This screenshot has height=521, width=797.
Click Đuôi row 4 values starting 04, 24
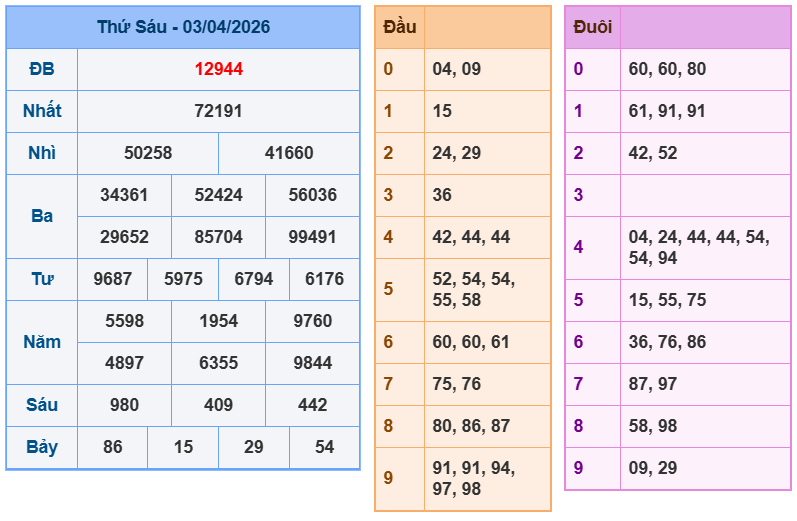click(699, 248)
